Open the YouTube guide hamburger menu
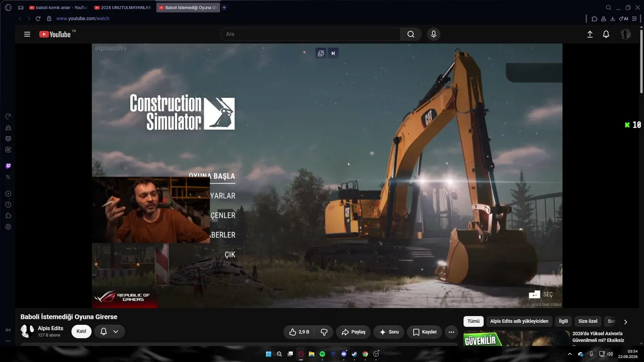The width and height of the screenshot is (644, 362). pyautogui.click(x=27, y=34)
